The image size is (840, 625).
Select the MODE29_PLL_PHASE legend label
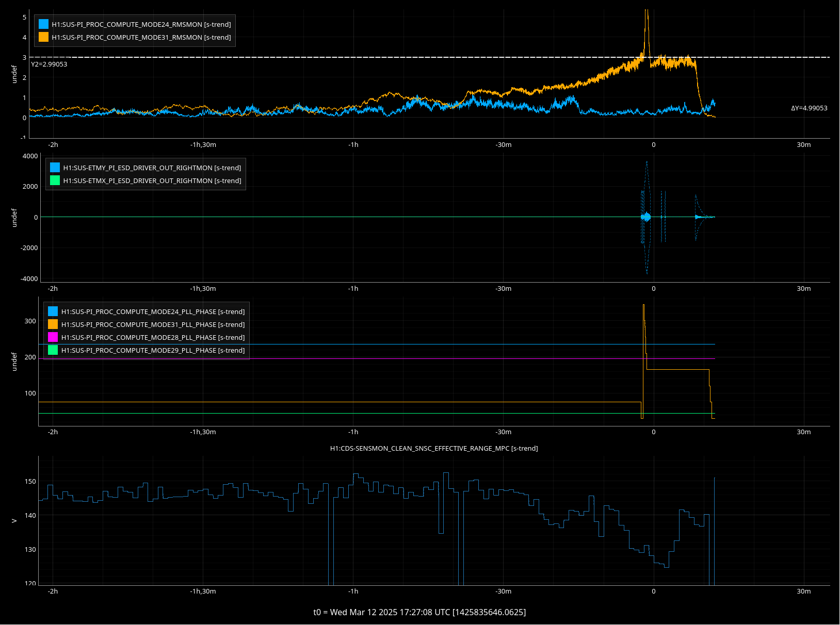[x=153, y=350]
